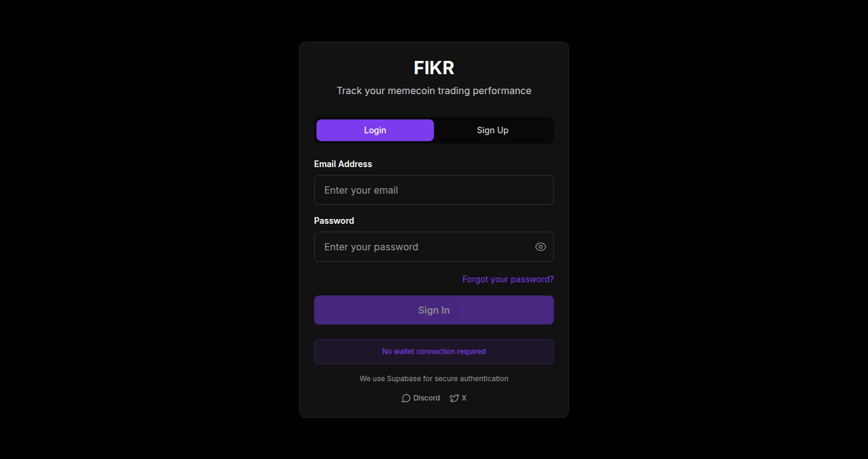Screen dimensions: 868x459
Task: Click the Email Address label
Action: pos(343,164)
